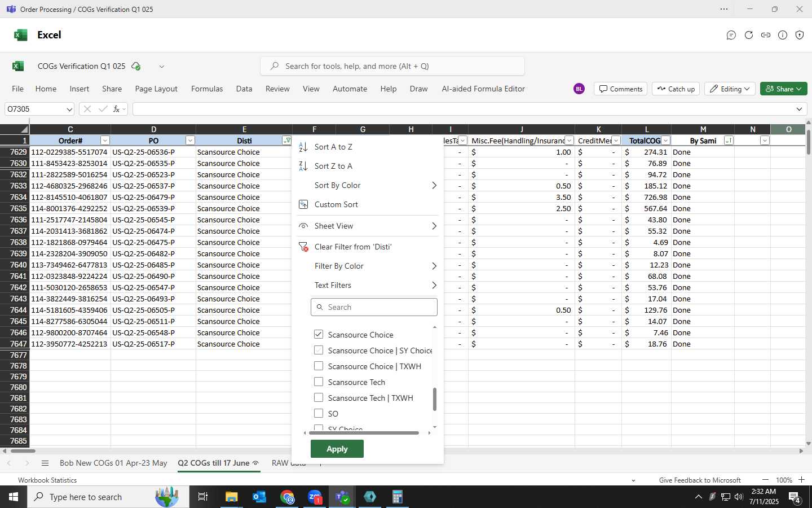The width and height of the screenshot is (812, 508).
Task: Open the Teams comments chat icon
Action: point(731,35)
